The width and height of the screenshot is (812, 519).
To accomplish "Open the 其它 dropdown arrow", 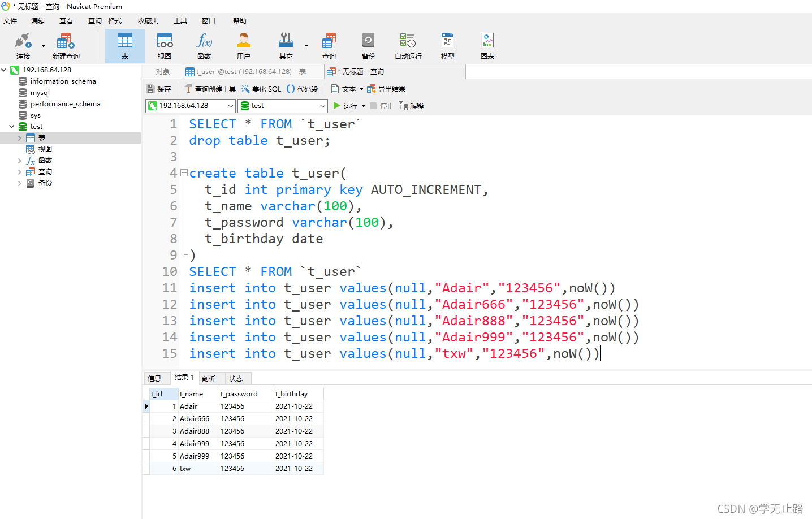I will pos(306,46).
